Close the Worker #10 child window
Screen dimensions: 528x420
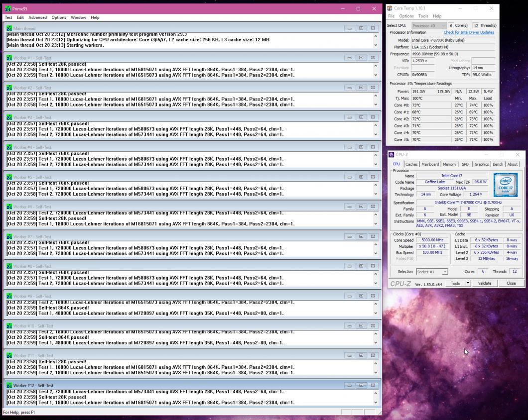click(373, 326)
